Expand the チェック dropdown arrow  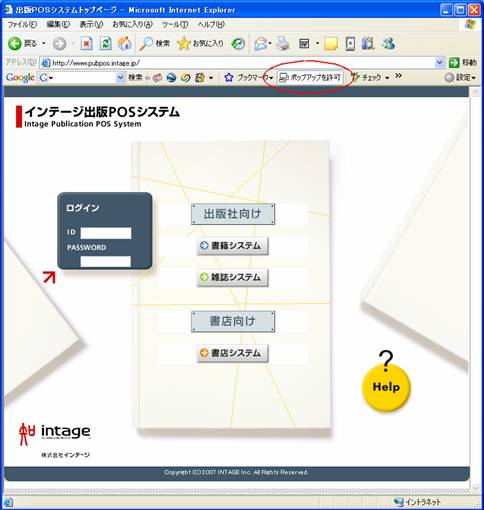387,78
